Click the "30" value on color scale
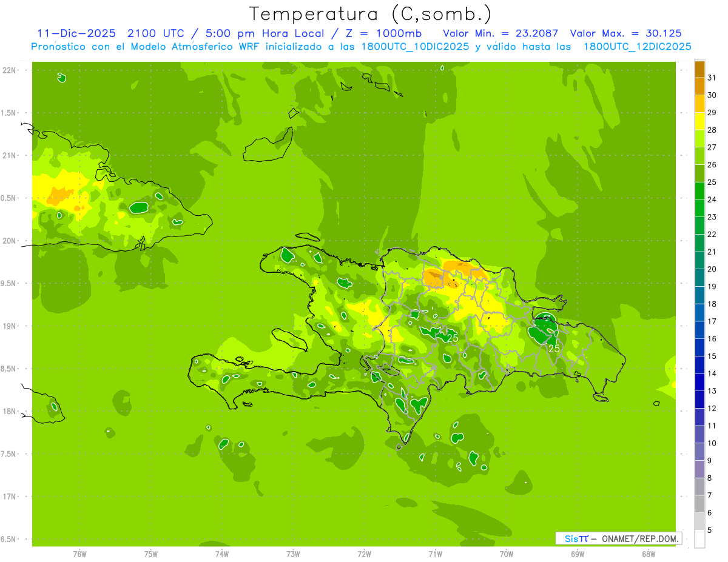728x562 pixels. click(x=712, y=95)
